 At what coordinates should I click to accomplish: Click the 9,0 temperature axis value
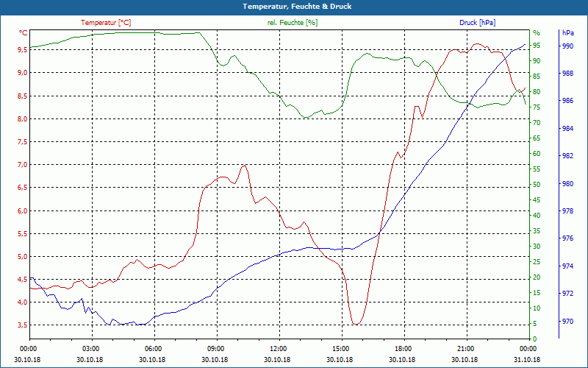[x=22, y=72]
